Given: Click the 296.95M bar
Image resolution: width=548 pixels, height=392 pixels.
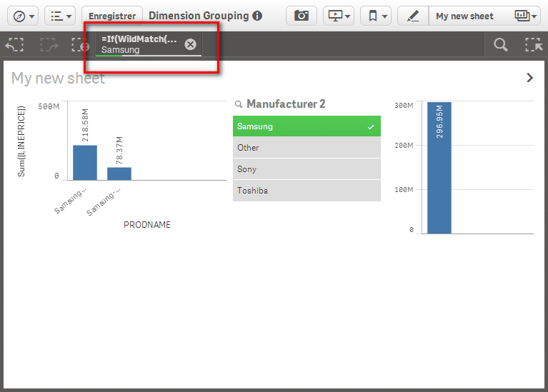Looking at the screenshot, I should [439, 168].
